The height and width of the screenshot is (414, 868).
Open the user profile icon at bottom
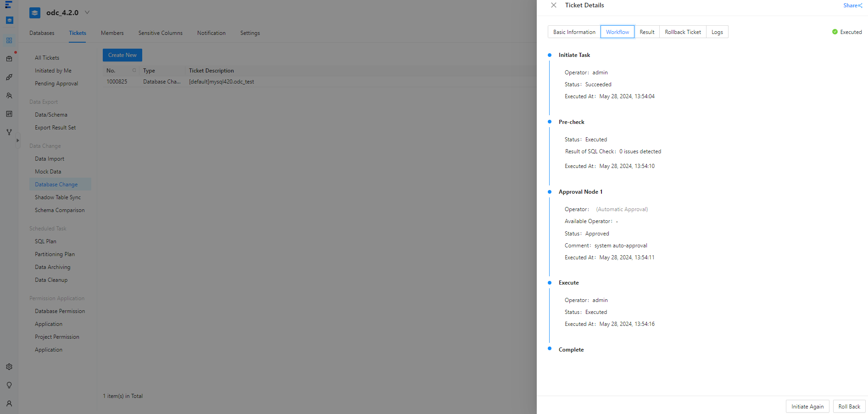[x=9, y=403]
